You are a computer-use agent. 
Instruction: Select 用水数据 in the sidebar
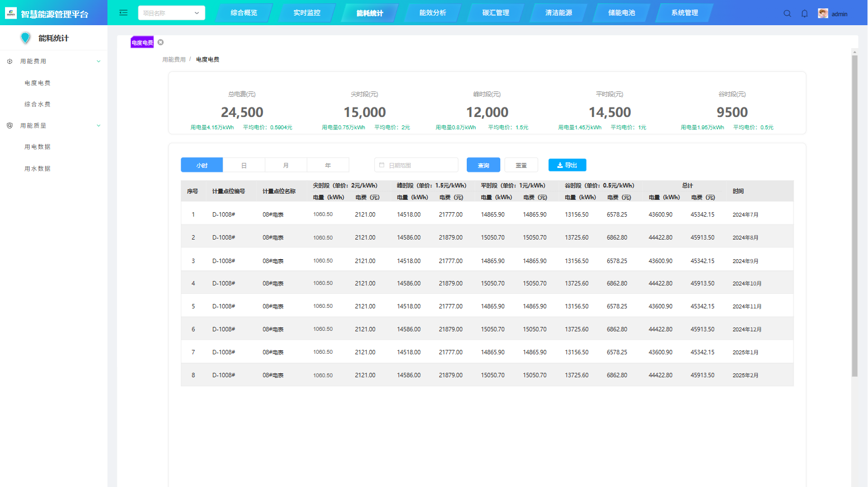point(37,168)
